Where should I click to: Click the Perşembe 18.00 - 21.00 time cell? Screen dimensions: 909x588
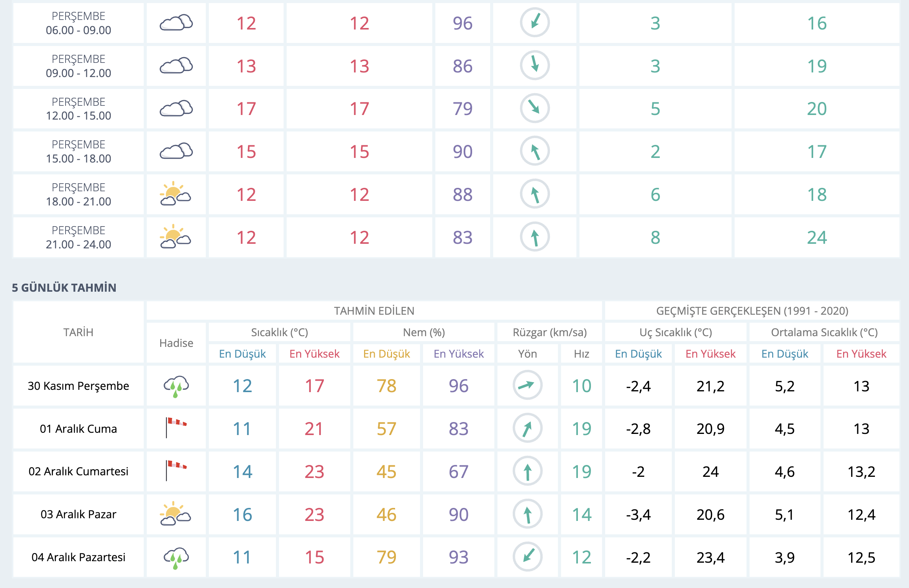[x=78, y=194]
